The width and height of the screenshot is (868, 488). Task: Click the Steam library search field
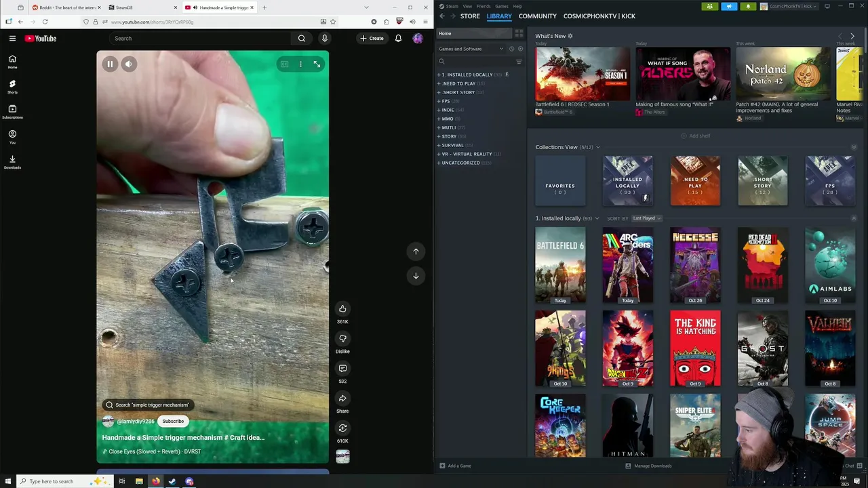(475, 62)
